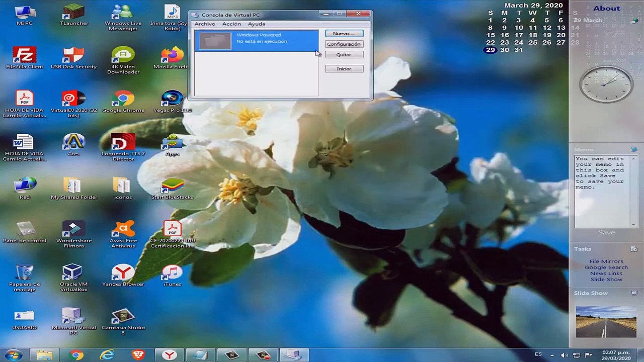The height and width of the screenshot is (362, 644).
Task: Open the Acción menu
Action: point(231,24)
